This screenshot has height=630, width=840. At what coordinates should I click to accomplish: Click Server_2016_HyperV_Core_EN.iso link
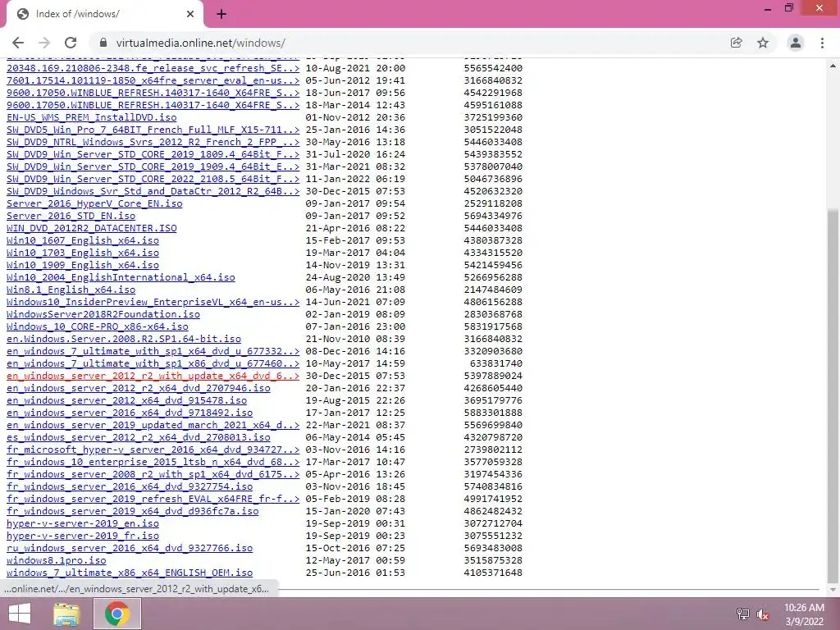[94, 203]
